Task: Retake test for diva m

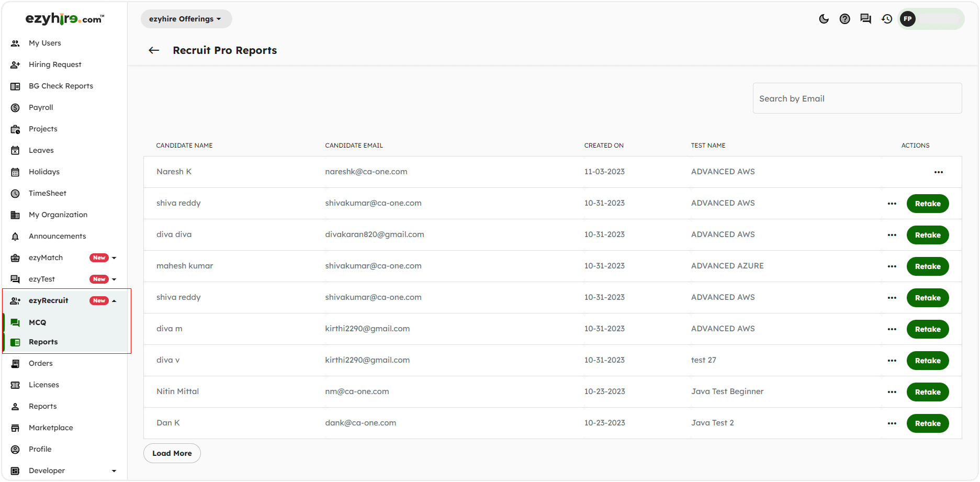Action: 928,329
